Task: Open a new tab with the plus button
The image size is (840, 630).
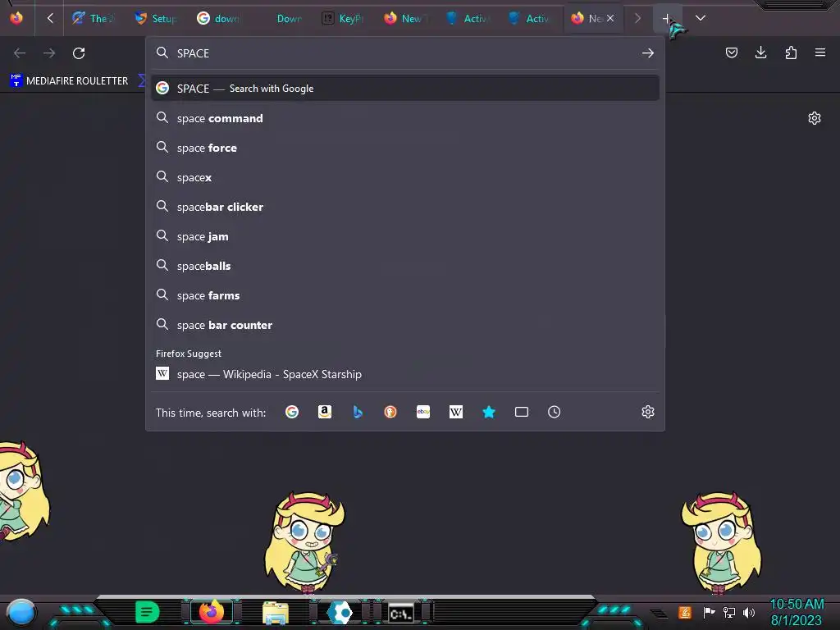Action: point(666,18)
